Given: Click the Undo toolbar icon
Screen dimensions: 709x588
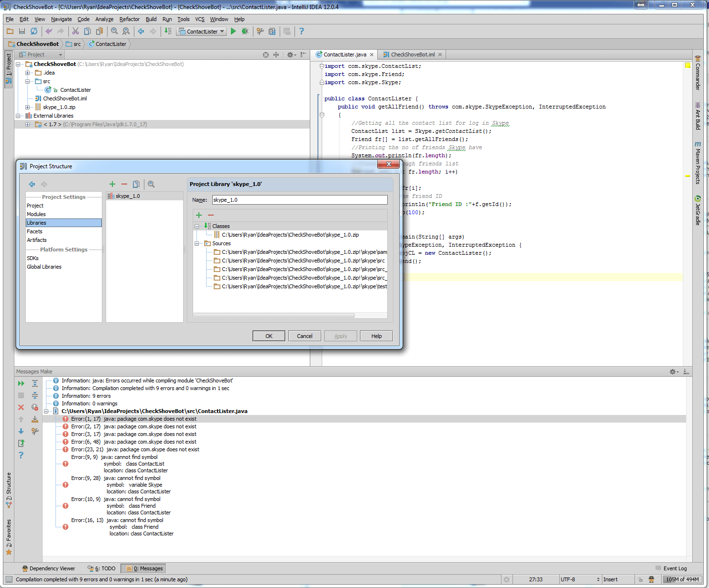Looking at the screenshot, I should (49, 31).
